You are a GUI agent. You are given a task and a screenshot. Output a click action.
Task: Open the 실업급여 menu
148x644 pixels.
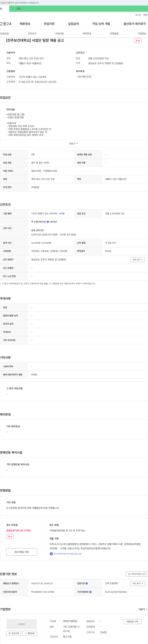tap(73, 24)
